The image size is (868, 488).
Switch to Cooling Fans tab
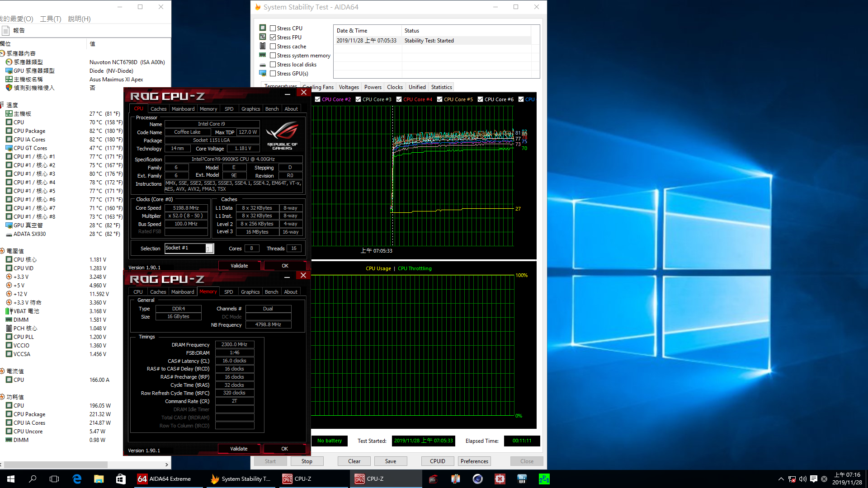point(318,87)
